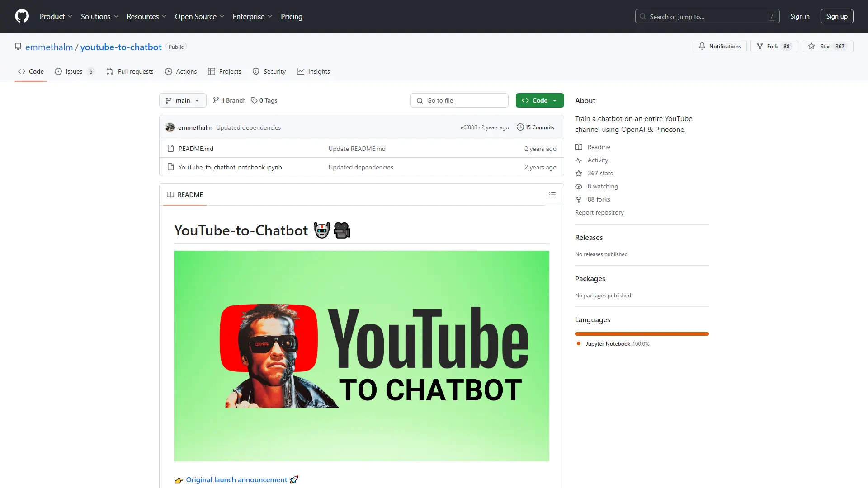Click the Go to file search field
This screenshot has width=868, height=488.
coord(459,100)
